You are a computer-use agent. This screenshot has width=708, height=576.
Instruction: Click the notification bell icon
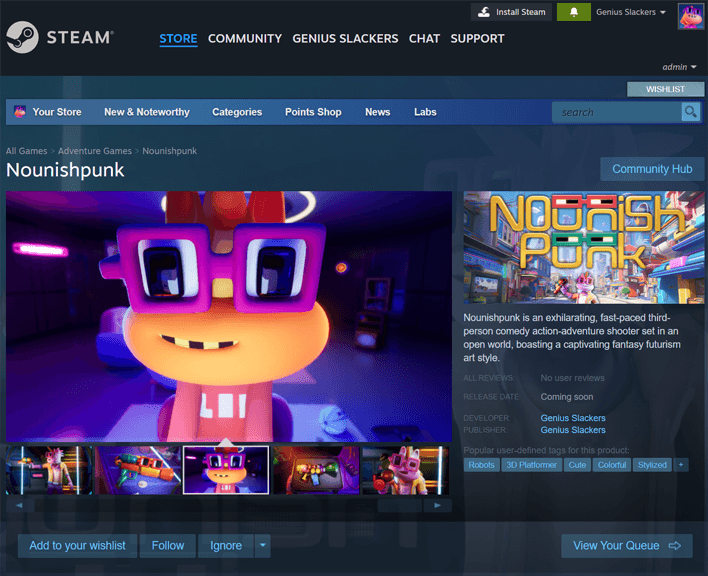tap(573, 12)
